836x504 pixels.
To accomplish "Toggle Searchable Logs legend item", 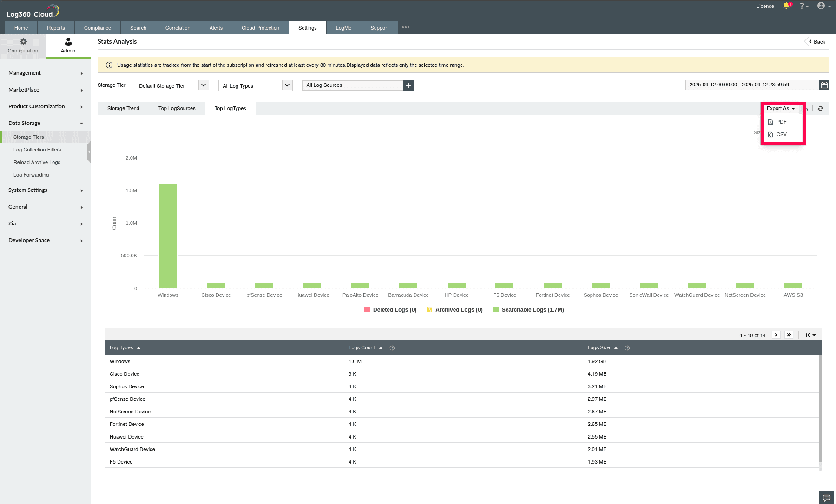I will [x=528, y=310].
